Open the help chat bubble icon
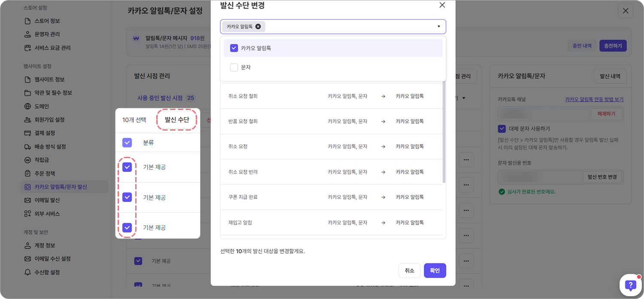The height and width of the screenshot is (299, 644). [630, 285]
